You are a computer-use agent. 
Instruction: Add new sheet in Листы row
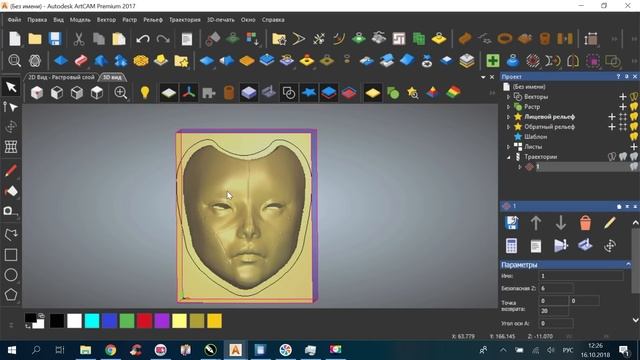(634, 147)
